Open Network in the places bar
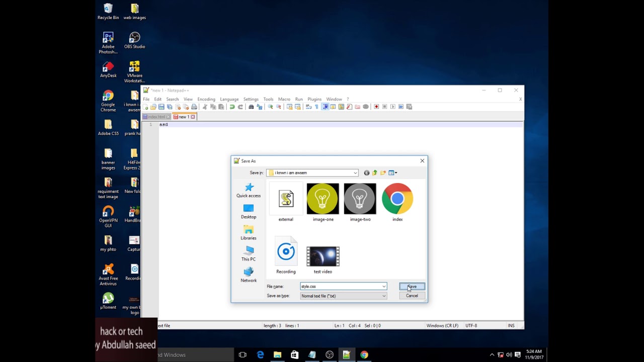Viewport: 644px width, 362px height. pyautogui.click(x=249, y=275)
